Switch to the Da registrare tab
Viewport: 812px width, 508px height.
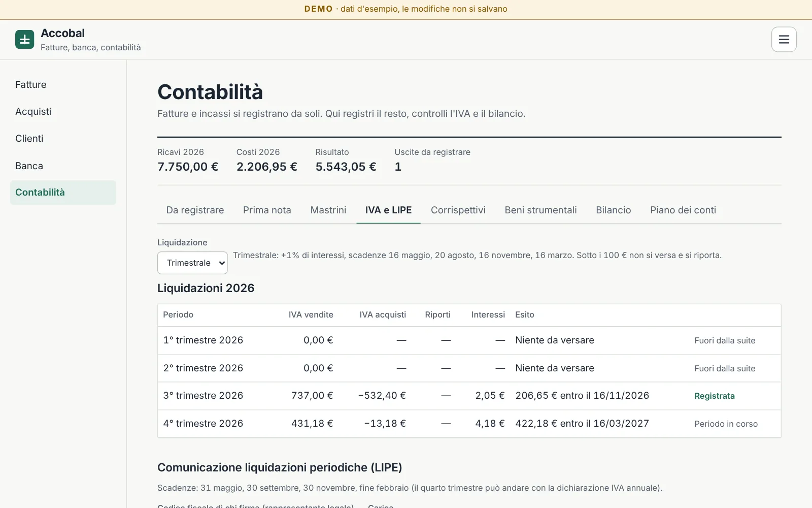point(195,210)
